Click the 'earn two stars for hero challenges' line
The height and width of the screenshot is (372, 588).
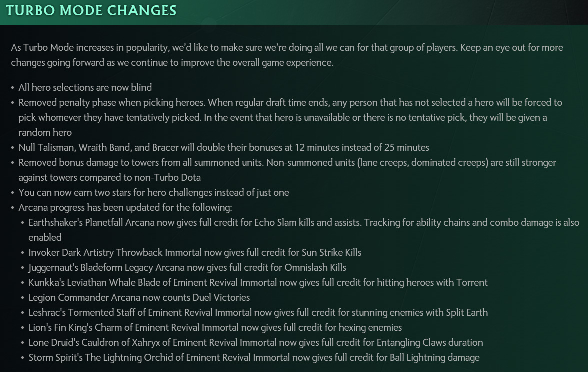click(x=154, y=192)
